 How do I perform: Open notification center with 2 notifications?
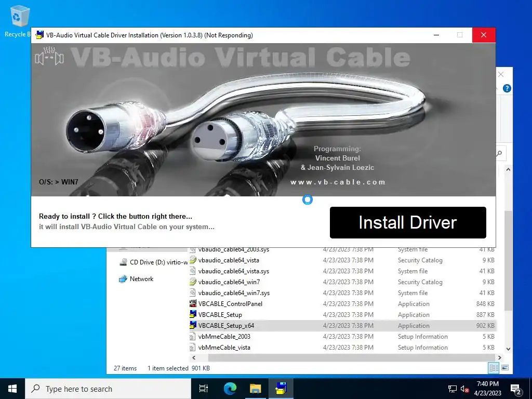(516, 389)
